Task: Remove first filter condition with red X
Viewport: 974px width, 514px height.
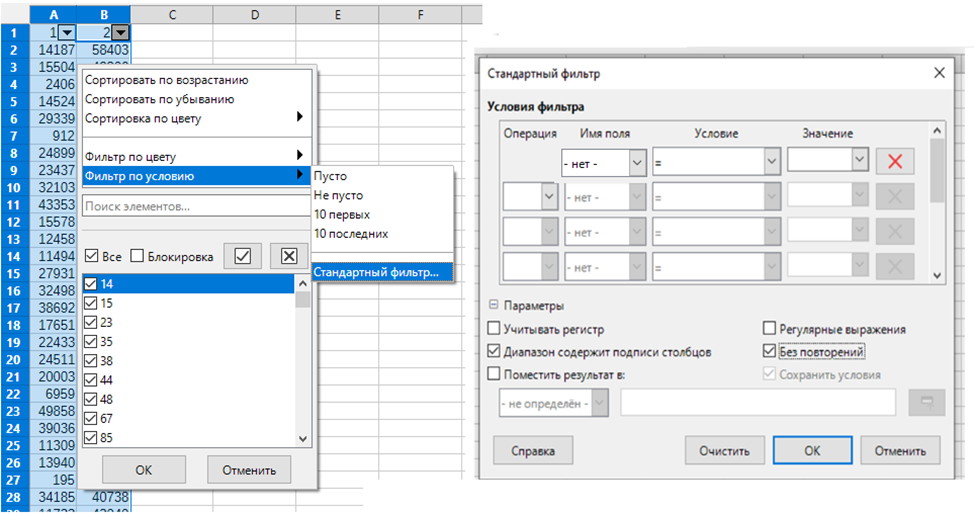Action: click(894, 162)
